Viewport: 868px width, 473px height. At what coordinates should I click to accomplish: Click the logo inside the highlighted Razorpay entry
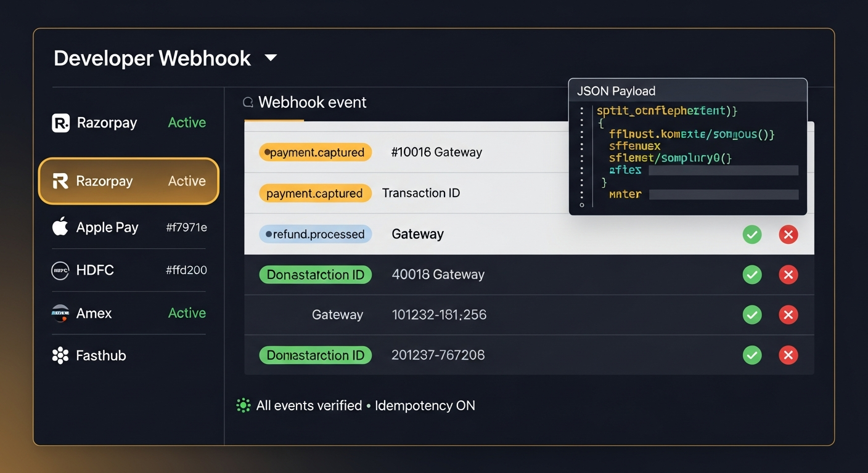(x=60, y=181)
